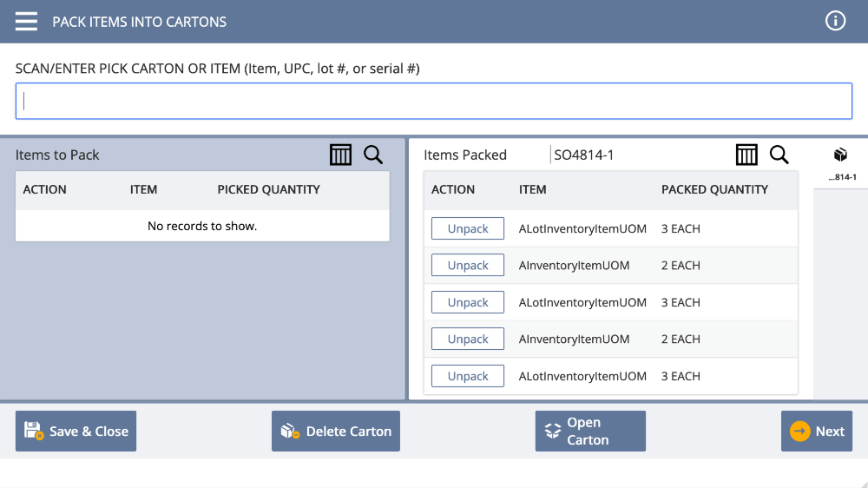Click the PICKED QUANTITY column header
The height and width of the screenshot is (488, 868).
(x=268, y=189)
